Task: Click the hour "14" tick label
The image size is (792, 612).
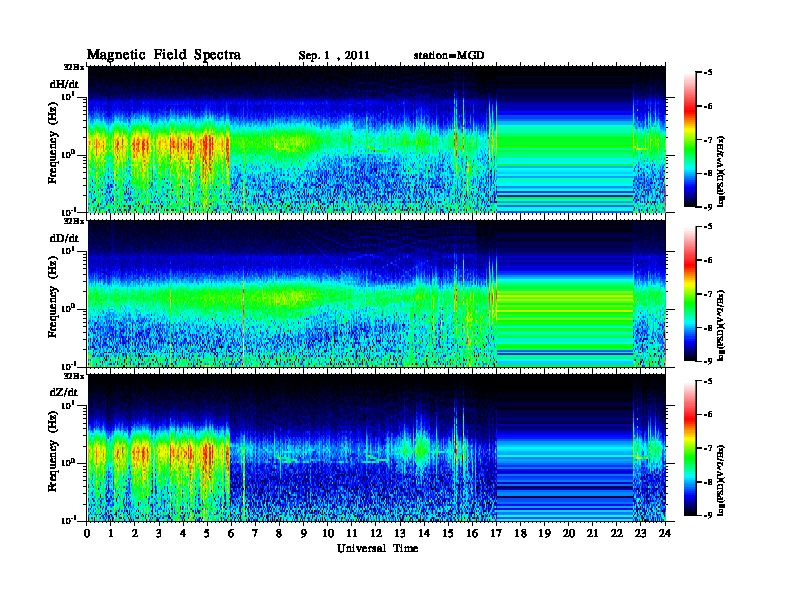Action: coord(424,533)
